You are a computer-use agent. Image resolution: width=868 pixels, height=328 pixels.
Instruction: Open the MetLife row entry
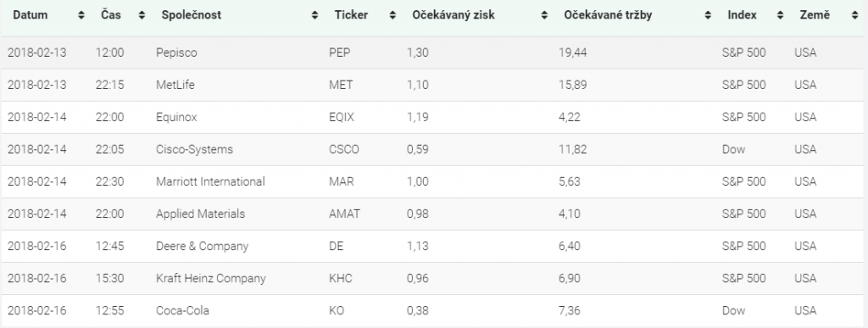tap(434, 85)
